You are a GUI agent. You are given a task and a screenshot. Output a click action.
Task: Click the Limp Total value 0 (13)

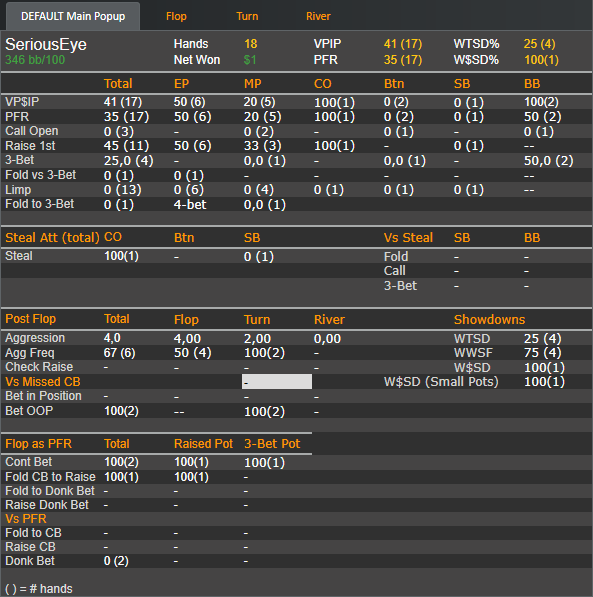coord(123,190)
